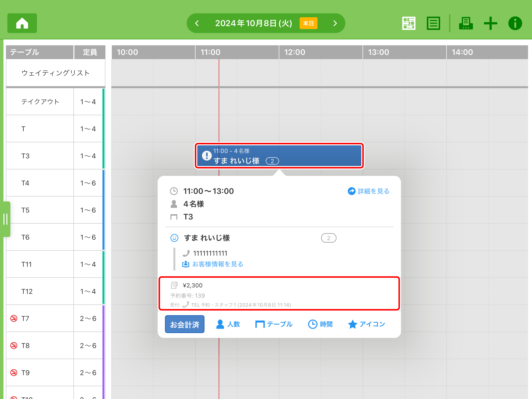Image resolution: width=532 pixels, height=399 pixels.
Task: Open the register icon in the header
Action: [x=465, y=23]
